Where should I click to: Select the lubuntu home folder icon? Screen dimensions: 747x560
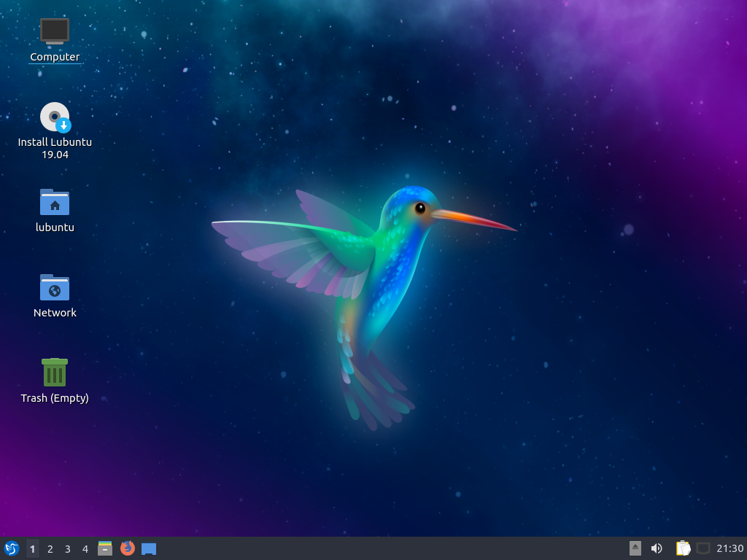coord(55,202)
